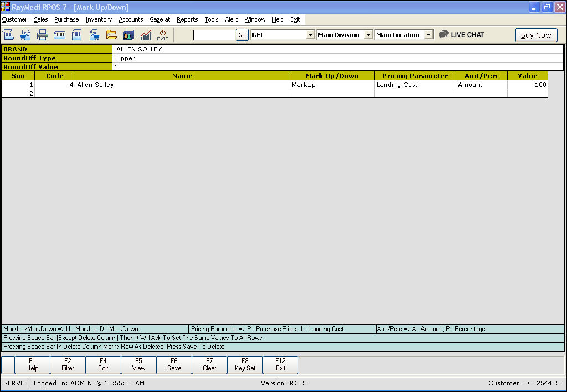Click the printer toolbar icon

[42, 35]
